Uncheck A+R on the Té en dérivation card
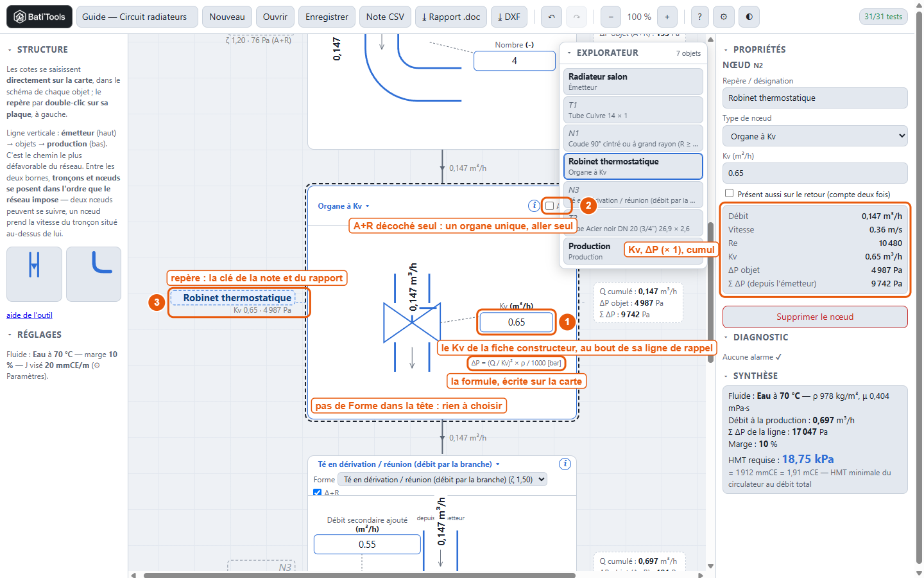Screen dimensions: 924x578 pyautogui.click(x=317, y=493)
